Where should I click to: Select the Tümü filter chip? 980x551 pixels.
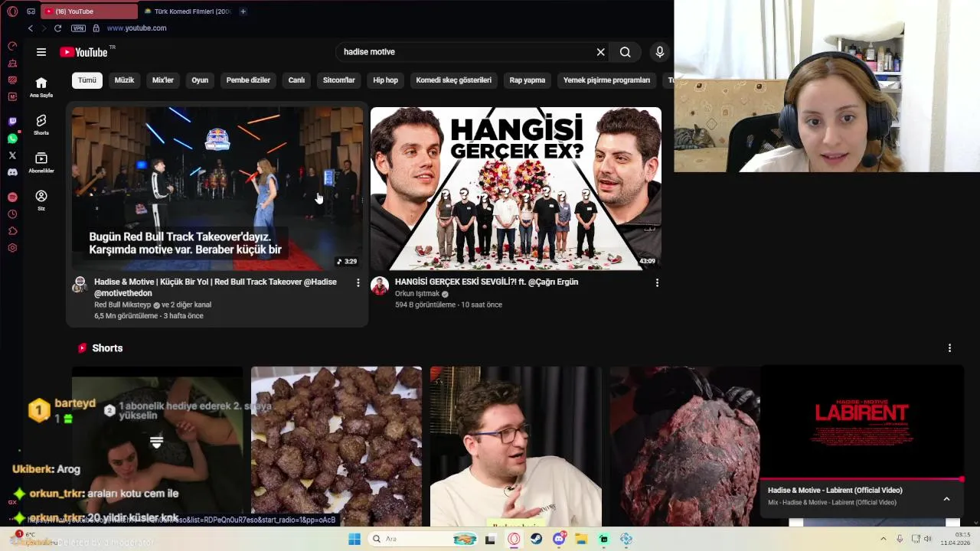pos(87,80)
